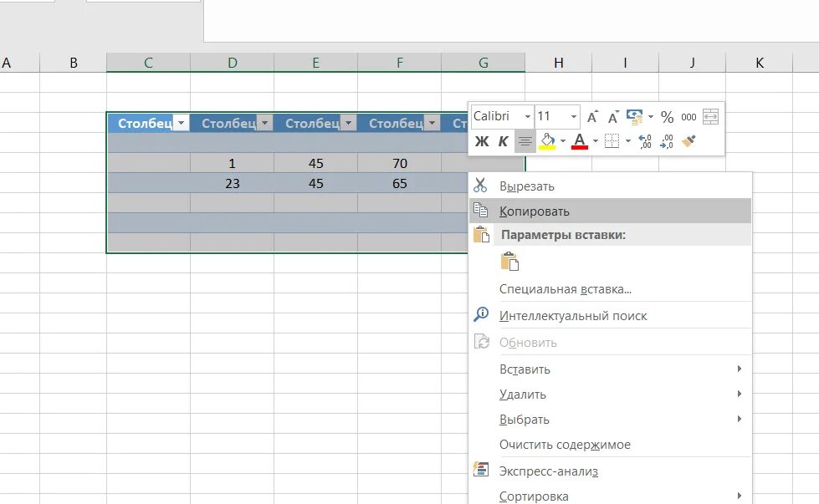Increase font size in mini toolbar

(592, 117)
